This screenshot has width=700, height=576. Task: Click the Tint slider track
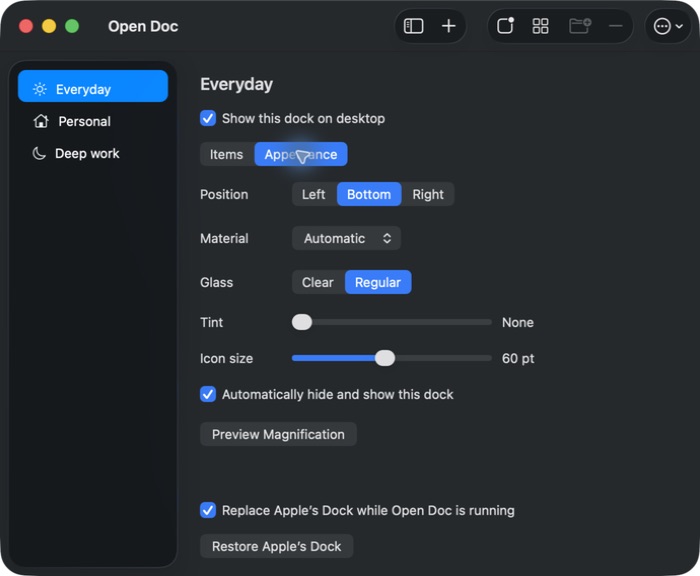[392, 322]
